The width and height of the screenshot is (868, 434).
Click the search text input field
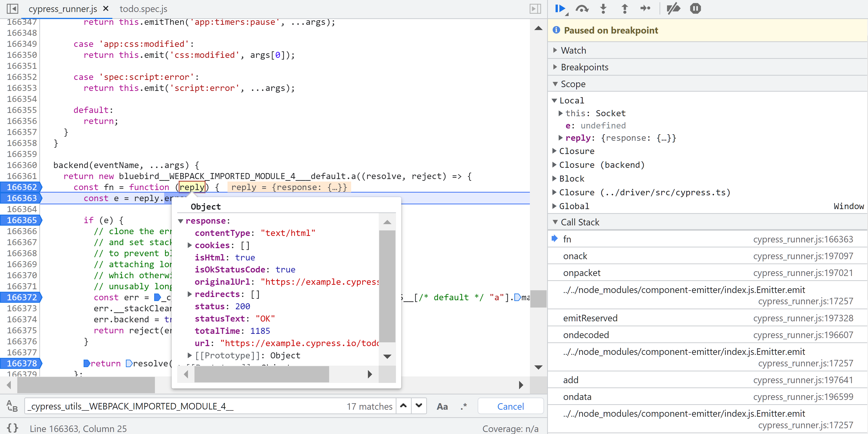click(185, 406)
